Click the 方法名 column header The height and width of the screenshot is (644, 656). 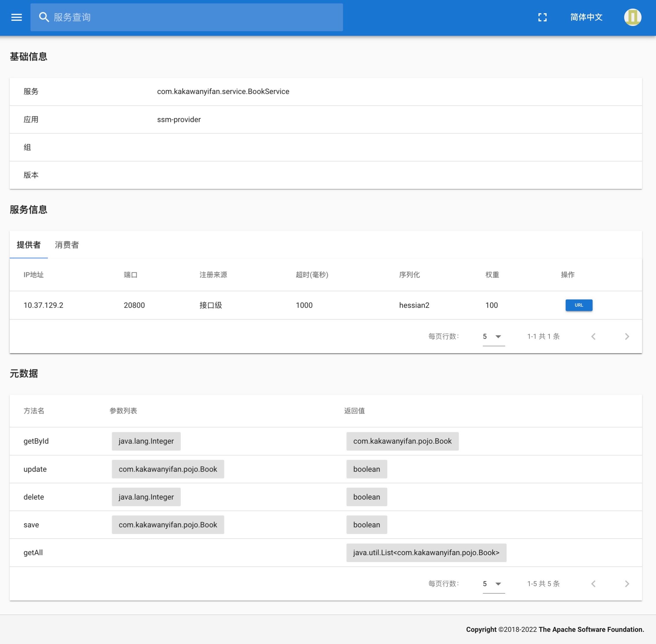tap(34, 411)
